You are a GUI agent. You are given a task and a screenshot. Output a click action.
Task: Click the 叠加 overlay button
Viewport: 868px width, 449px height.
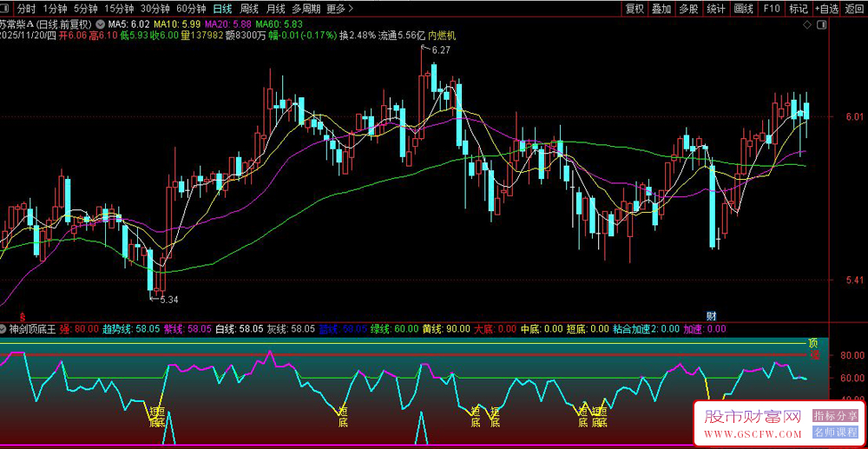661,9
